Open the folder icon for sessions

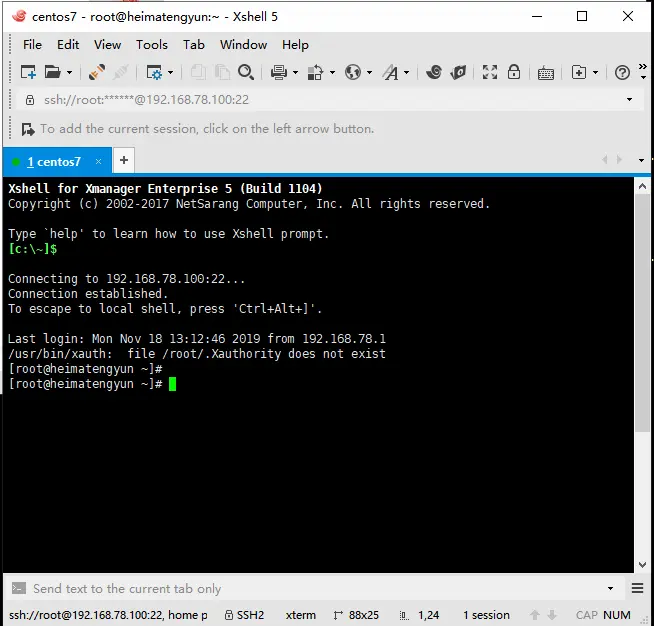coord(53,72)
